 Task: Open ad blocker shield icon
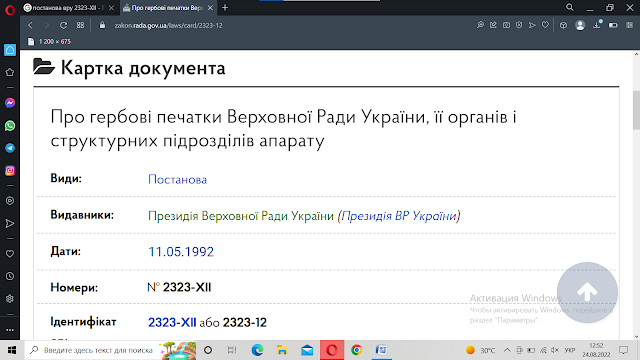click(519, 25)
